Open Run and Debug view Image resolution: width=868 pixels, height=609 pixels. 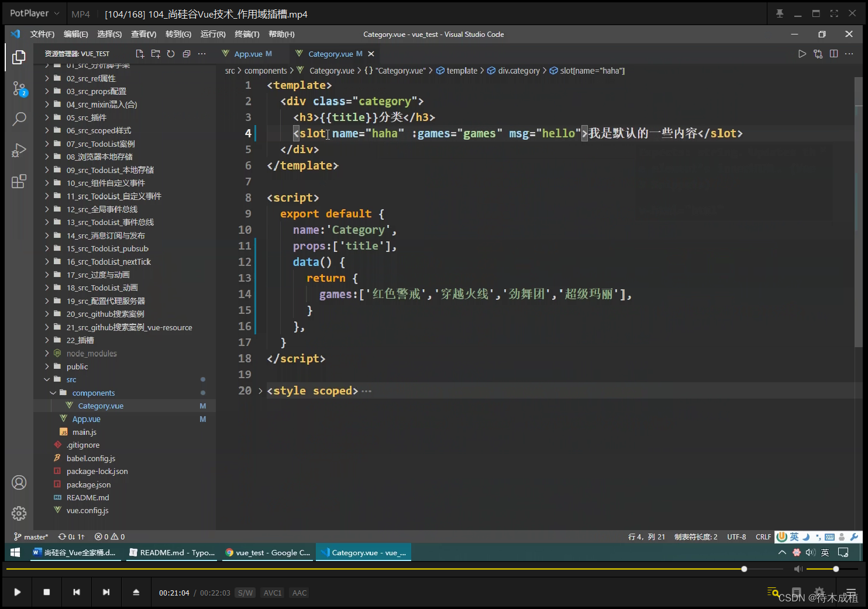coord(19,150)
